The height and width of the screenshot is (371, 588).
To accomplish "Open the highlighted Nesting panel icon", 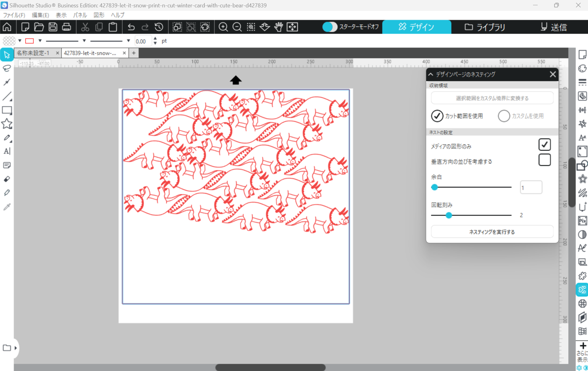I will point(582,290).
